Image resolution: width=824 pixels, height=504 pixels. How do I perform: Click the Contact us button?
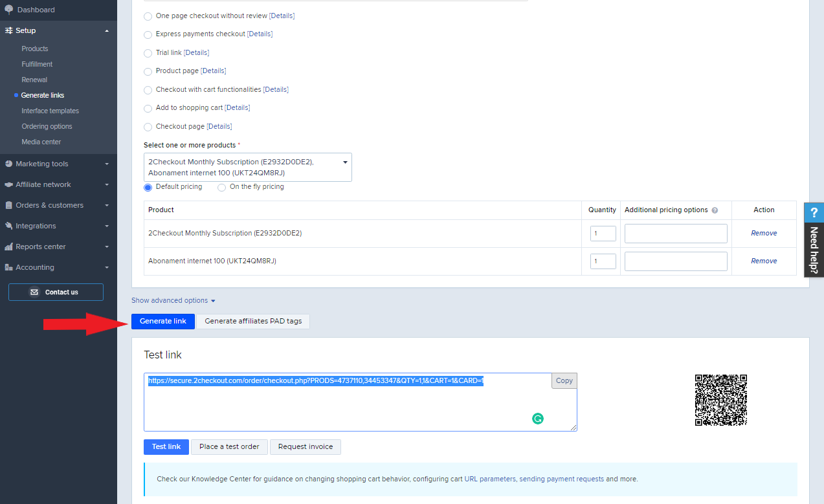[56, 292]
